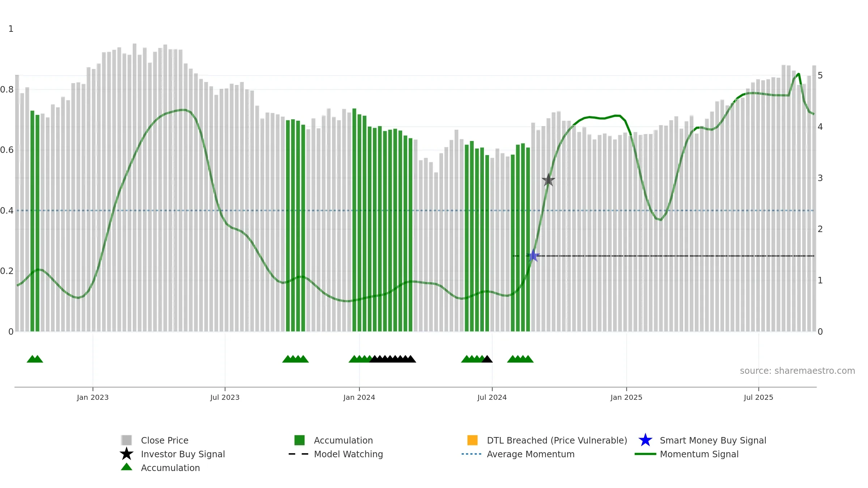Click the Jan 2025 axis label
This screenshot has height=488, width=868.
click(x=626, y=397)
